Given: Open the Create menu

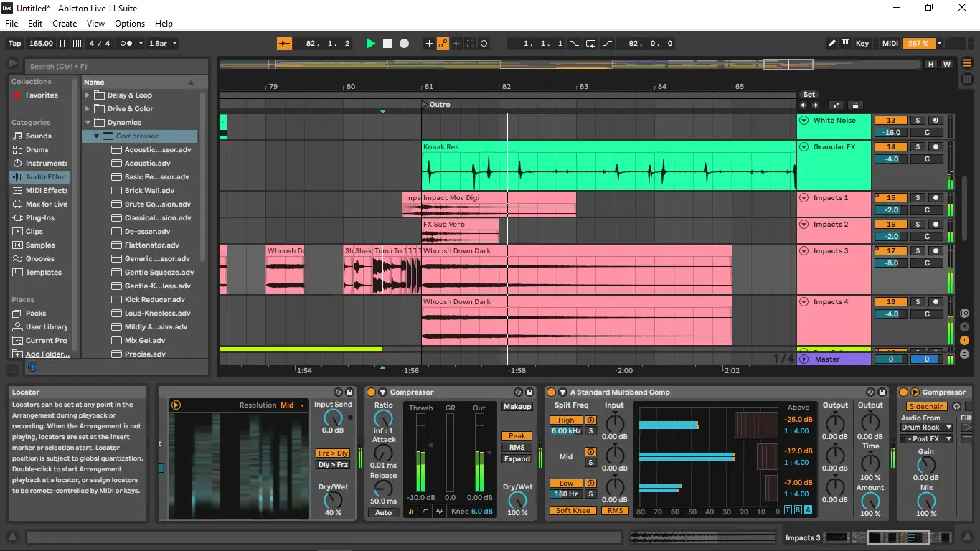Looking at the screenshot, I should (65, 24).
